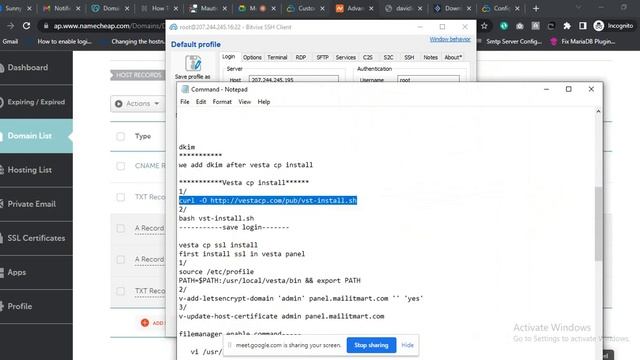
Task: Open the Notepad File menu
Action: coord(185,102)
